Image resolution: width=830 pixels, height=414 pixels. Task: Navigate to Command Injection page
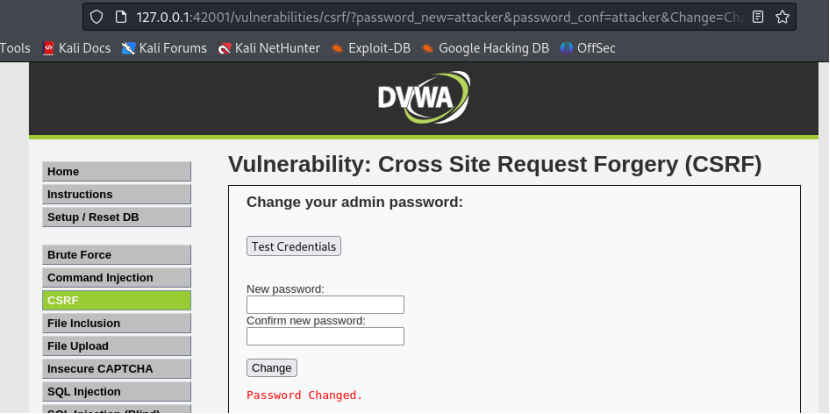116,278
